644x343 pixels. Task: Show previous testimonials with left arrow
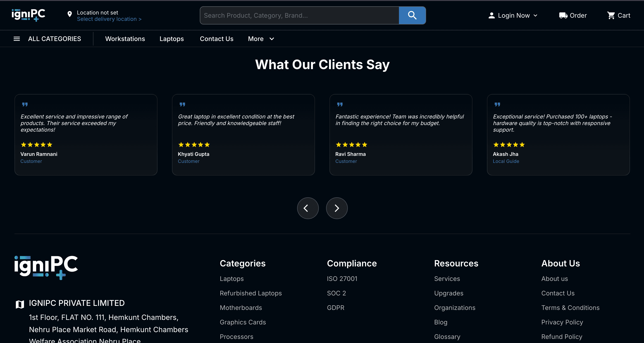click(x=308, y=208)
